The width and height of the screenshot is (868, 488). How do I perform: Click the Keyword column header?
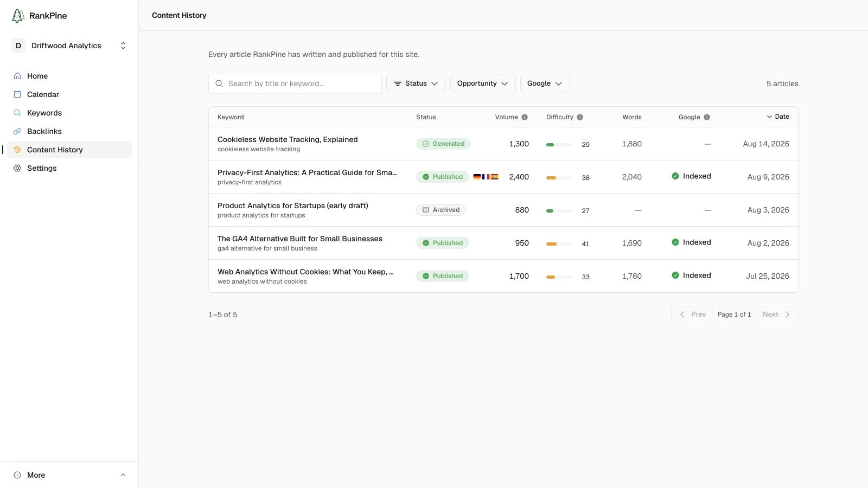click(x=231, y=117)
